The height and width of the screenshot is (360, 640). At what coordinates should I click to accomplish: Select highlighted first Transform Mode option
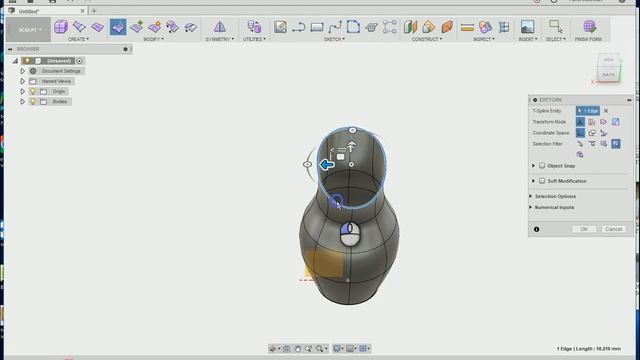pos(580,122)
